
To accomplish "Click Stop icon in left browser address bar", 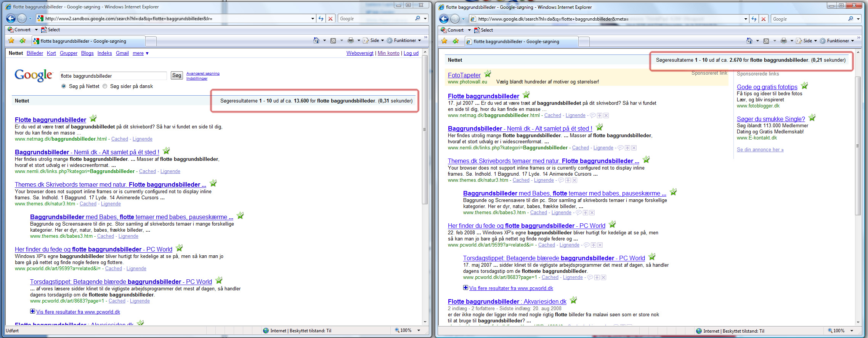I will [331, 19].
